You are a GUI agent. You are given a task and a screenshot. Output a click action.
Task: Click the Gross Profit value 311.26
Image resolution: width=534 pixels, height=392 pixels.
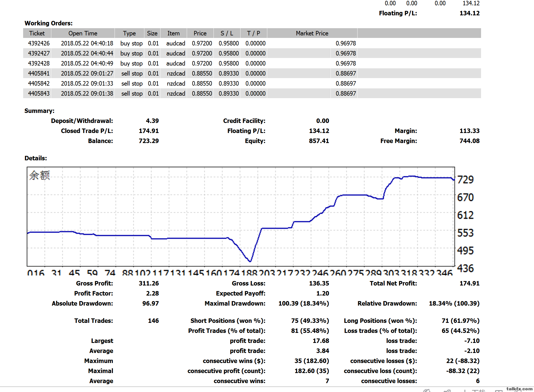tap(149, 283)
